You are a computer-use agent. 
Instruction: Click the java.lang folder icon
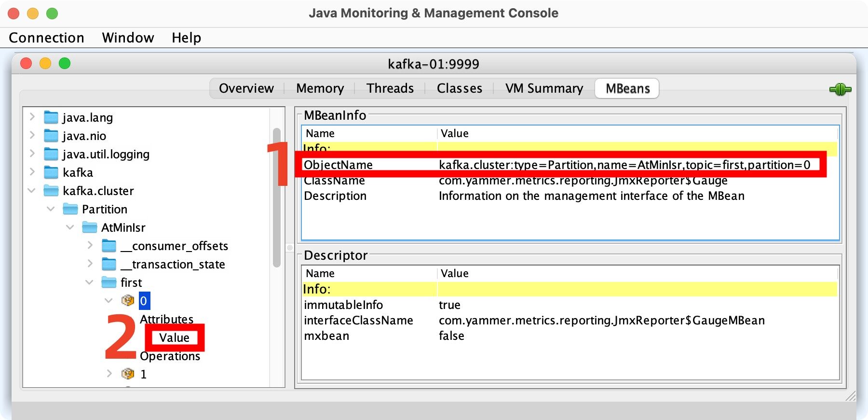[x=51, y=117]
